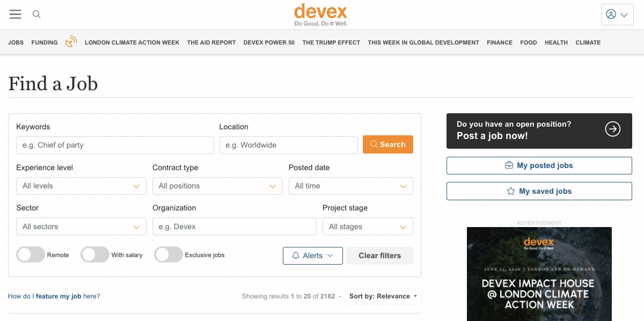Toggle the With salary switch
The height and width of the screenshot is (321, 644).
coord(95,255)
